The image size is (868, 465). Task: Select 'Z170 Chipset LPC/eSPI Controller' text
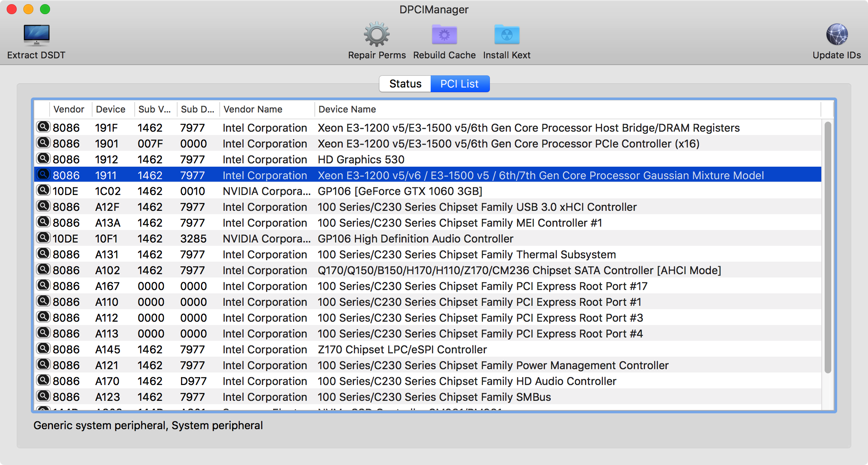(402, 350)
